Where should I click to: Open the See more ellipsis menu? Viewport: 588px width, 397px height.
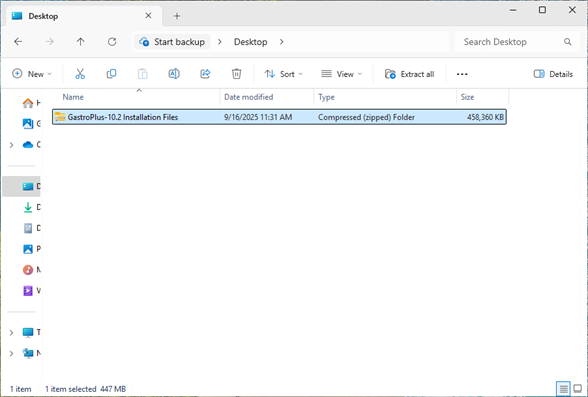coord(462,74)
